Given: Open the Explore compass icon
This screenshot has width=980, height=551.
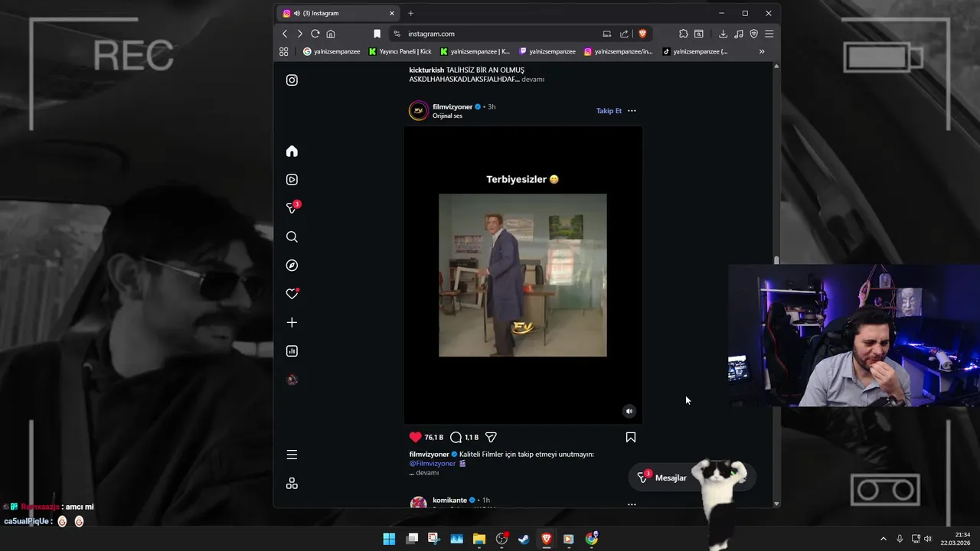Looking at the screenshot, I should [292, 266].
